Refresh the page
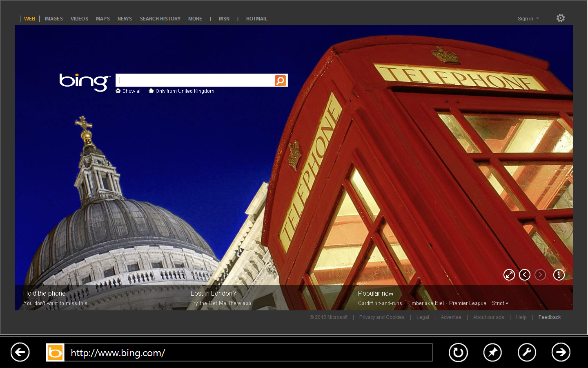 pyautogui.click(x=458, y=352)
